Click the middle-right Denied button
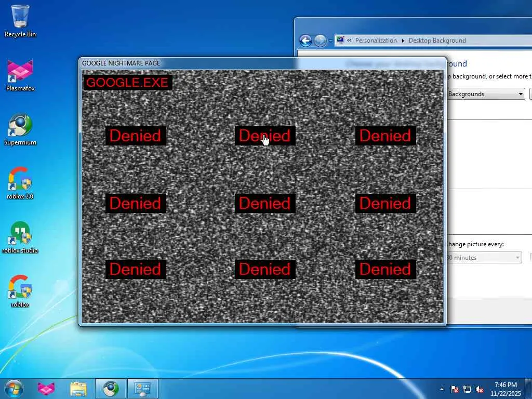532x399 pixels. [x=385, y=203]
